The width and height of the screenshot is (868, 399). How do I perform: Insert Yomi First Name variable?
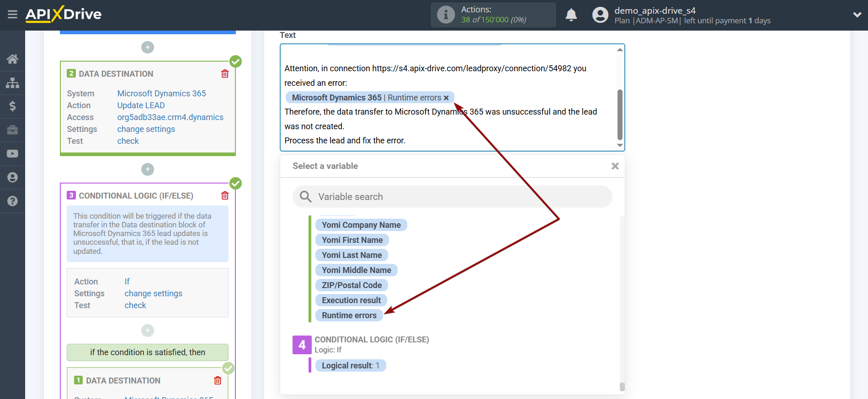352,240
